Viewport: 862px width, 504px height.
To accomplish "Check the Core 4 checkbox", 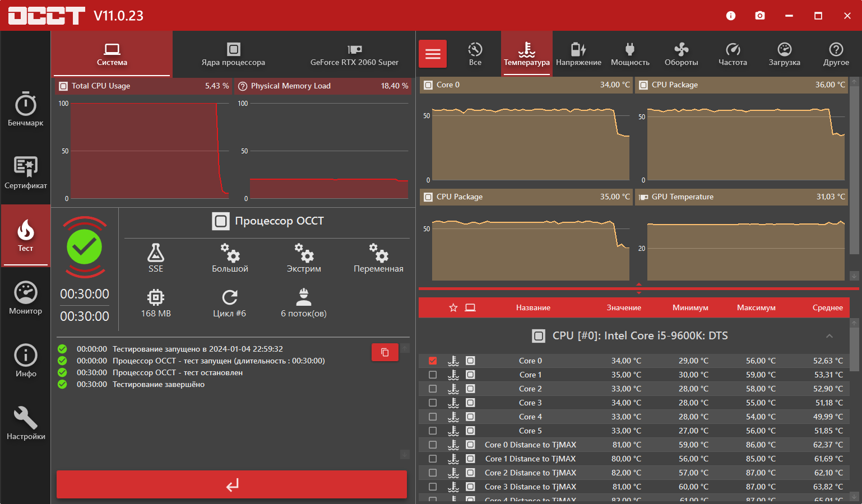I will (433, 417).
